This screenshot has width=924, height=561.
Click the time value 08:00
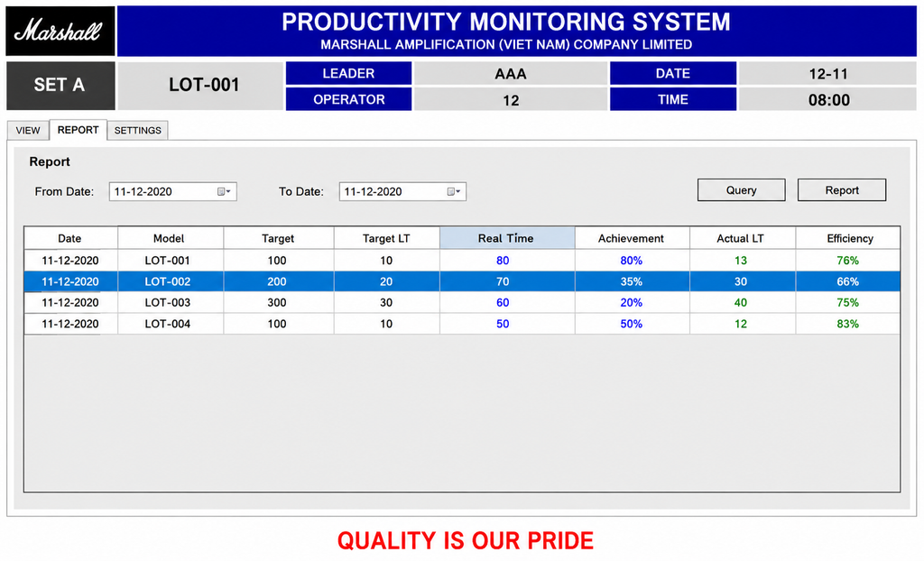828,99
